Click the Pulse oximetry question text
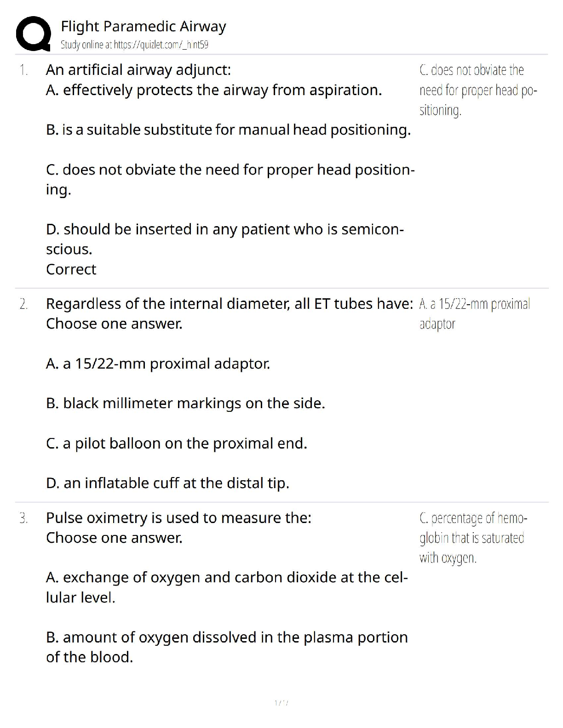Viewport: 563px width, 728px height. (x=179, y=518)
